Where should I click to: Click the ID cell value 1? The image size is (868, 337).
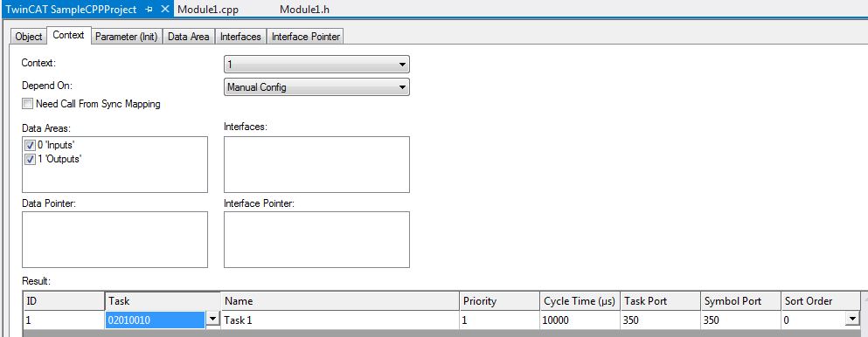coord(64,320)
